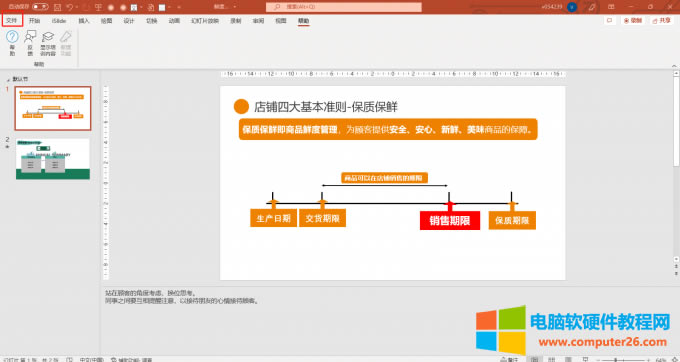680x362 pixels.
Task: Open the Quick Access Toolbar customize dropdown
Action: [x=179, y=7]
